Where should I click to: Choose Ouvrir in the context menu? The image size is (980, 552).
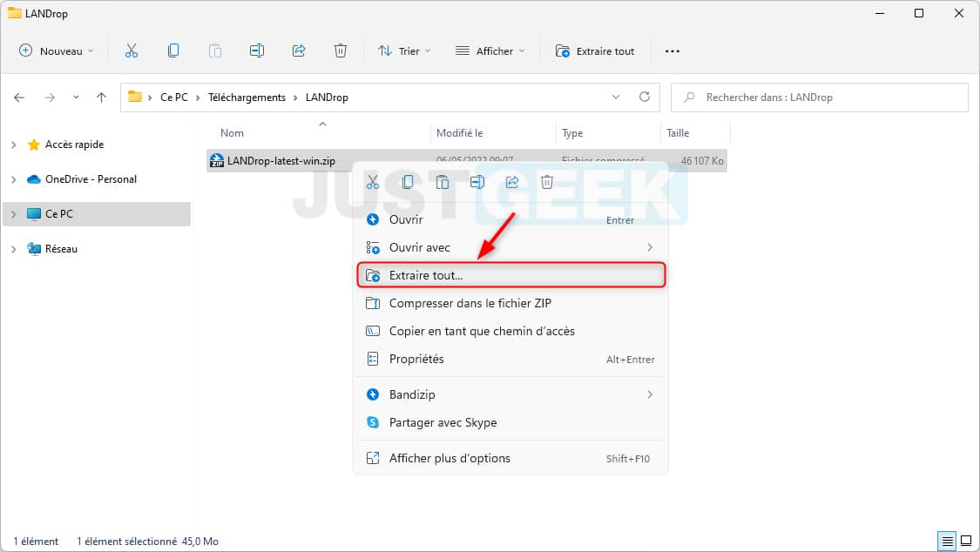[x=510, y=219]
